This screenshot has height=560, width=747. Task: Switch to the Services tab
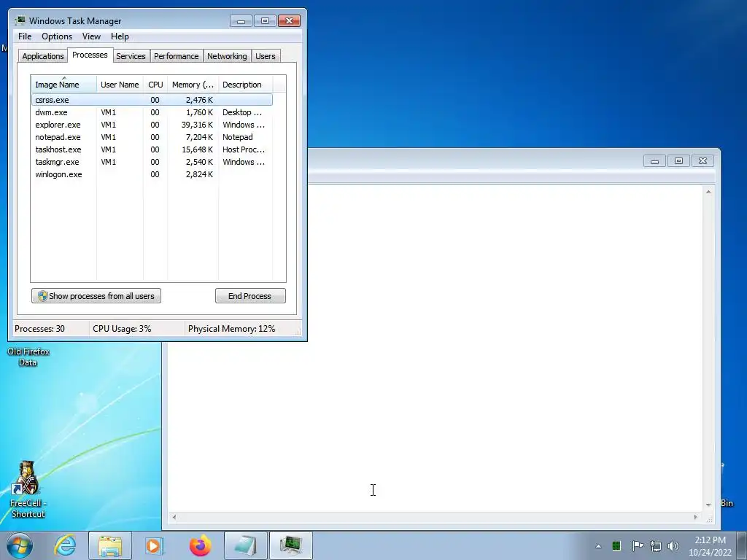tap(131, 55)
